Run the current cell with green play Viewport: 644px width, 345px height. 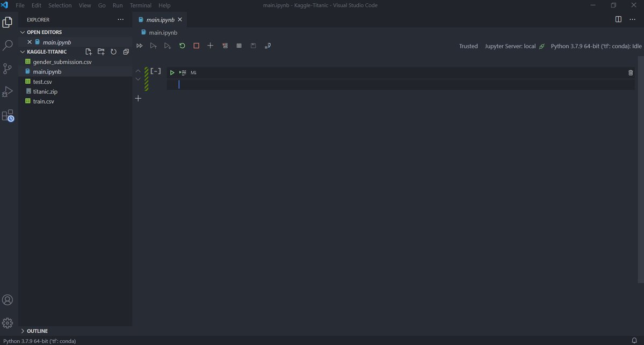pos(172,72)
